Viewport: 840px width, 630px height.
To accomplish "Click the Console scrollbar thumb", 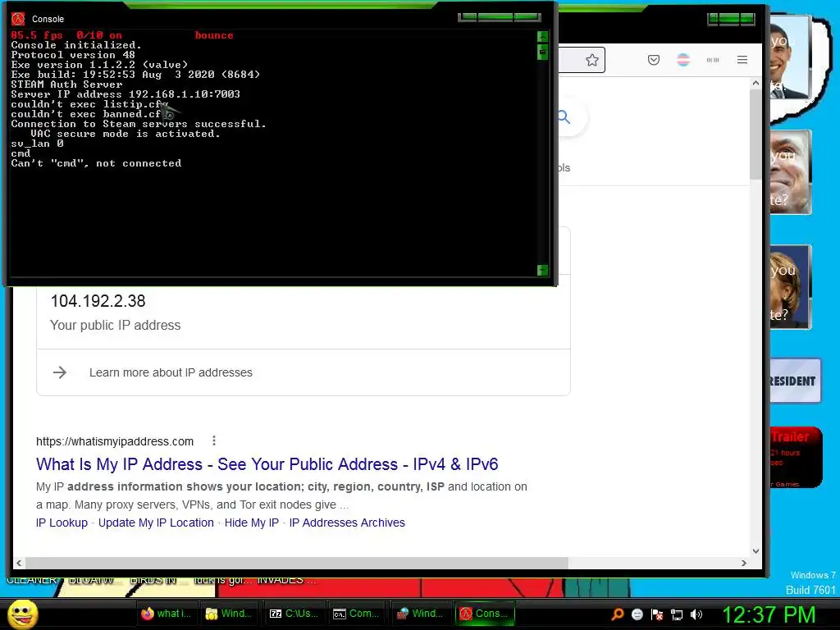I will (542, 52).
